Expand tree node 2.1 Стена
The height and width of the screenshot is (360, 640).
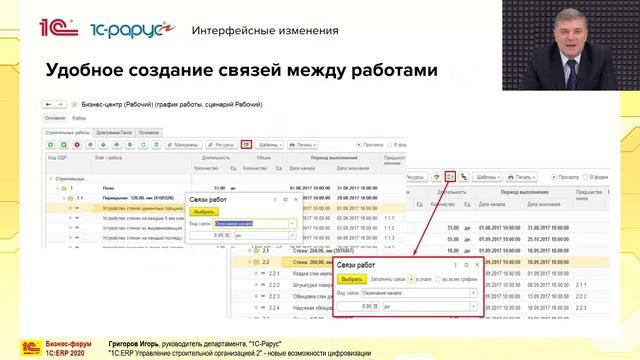(x=250, y=251)
